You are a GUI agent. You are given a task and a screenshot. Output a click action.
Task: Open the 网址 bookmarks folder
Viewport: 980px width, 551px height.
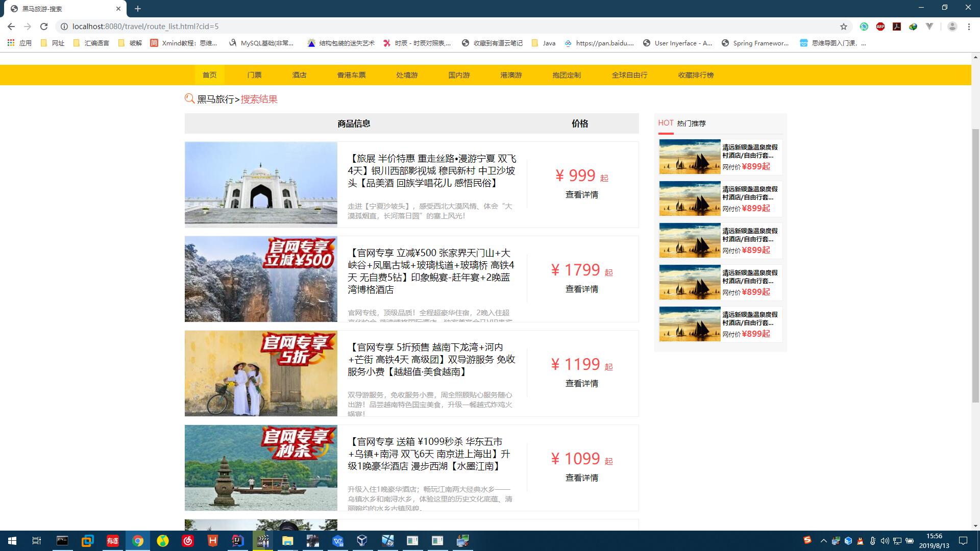click(53, 43)
